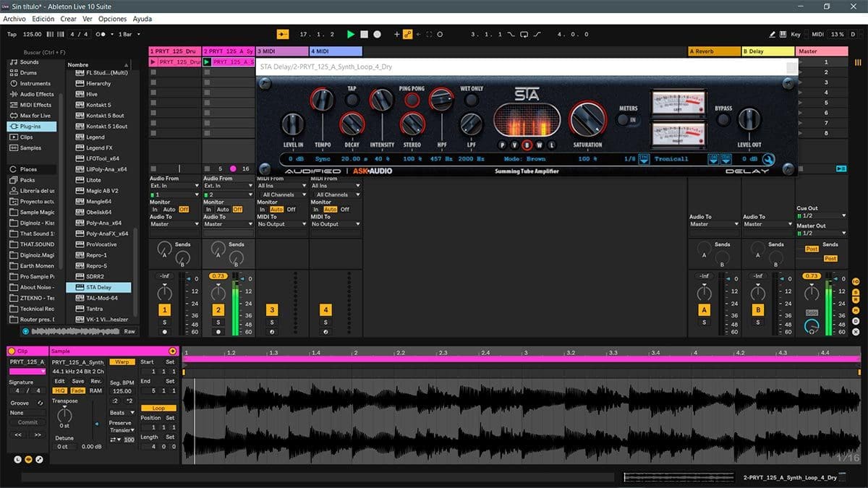Select STA Delay in the plug-in list
The image size is (868, 488).
pos(98,287)
